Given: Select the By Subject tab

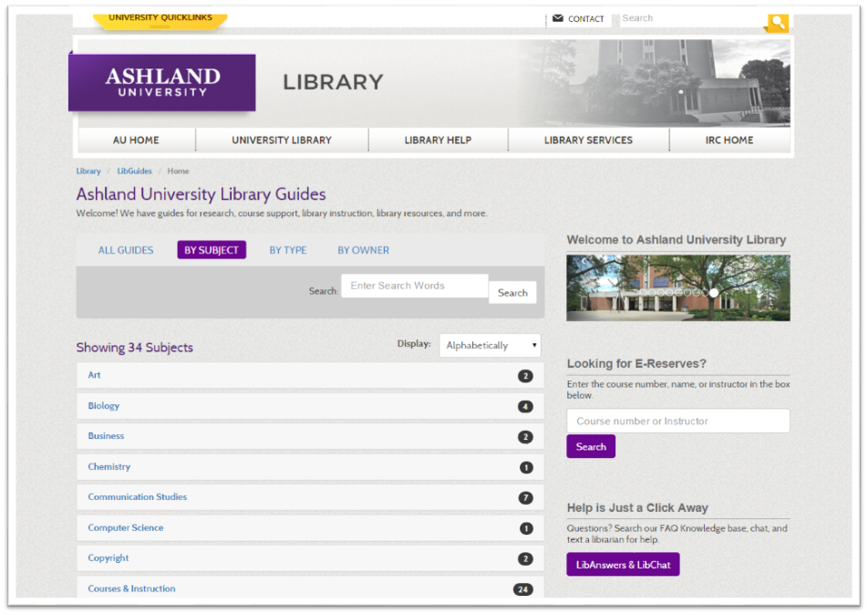Looking at the screenshot, I should point(212,250).
